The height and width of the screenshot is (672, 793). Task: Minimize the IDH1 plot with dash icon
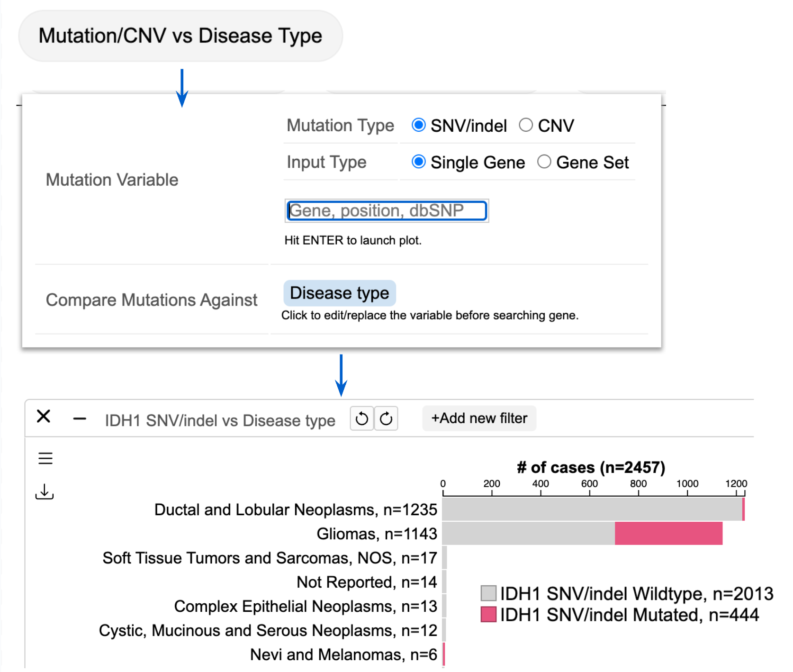coord(80,418)
